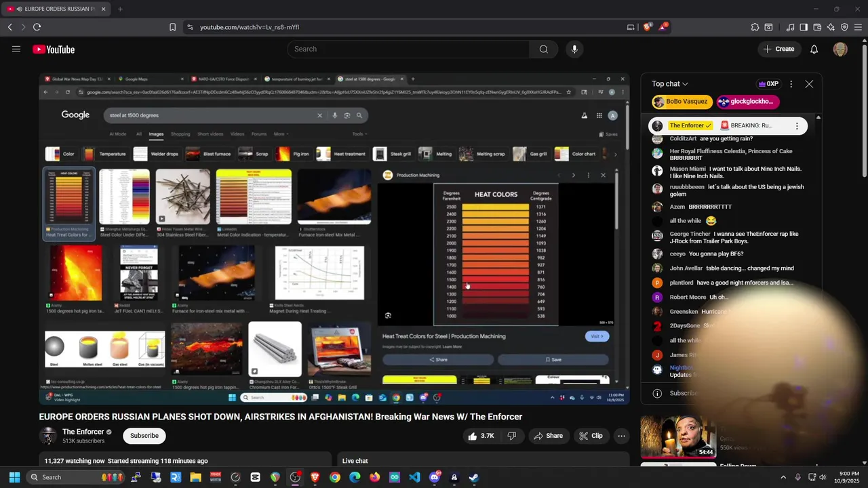The height and width of the screenshot is (488, 868).
Task: Click 0XP channel points badge in chat
Action: [x=768, y=84]
